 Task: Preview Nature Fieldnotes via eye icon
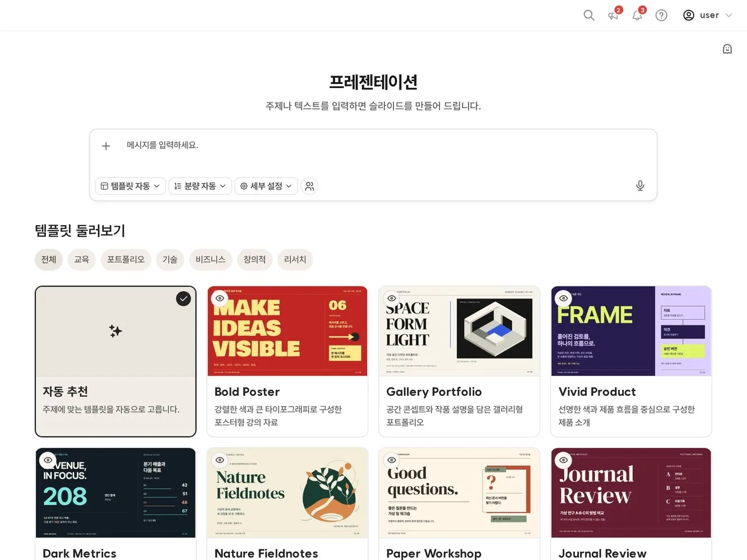[220, 460]
